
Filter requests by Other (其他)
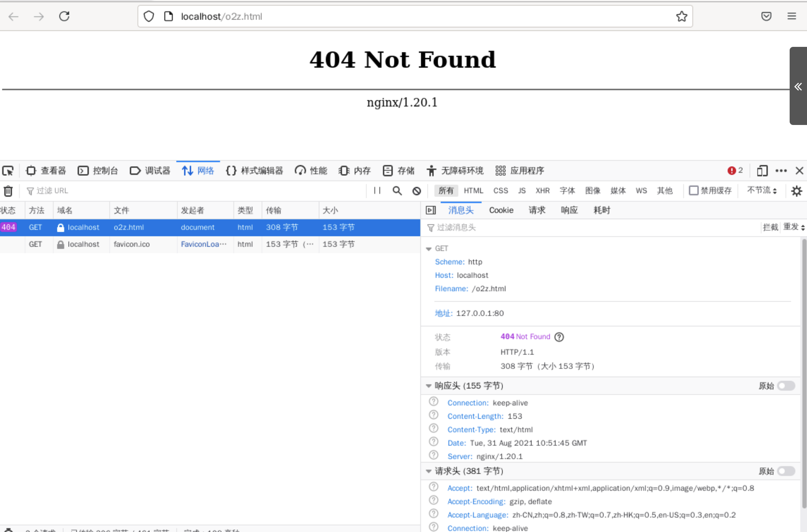pyautogui.click(x=665, y=190)
